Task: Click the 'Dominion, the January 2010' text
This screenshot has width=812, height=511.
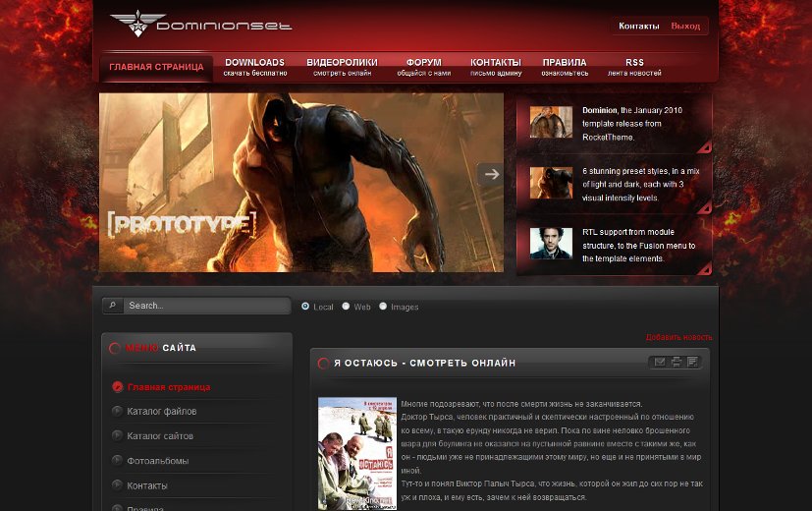Action: (631, 110)
